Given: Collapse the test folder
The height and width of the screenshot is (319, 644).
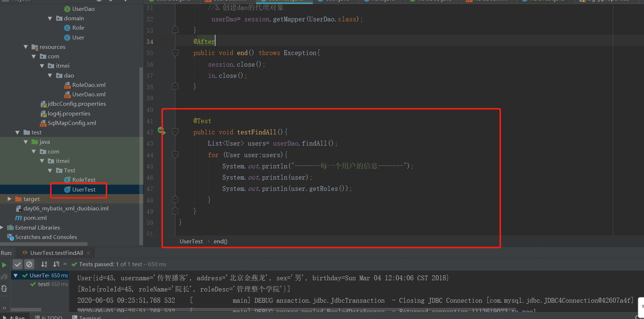Looking at the screenshot, I should (x=17, y=133).
